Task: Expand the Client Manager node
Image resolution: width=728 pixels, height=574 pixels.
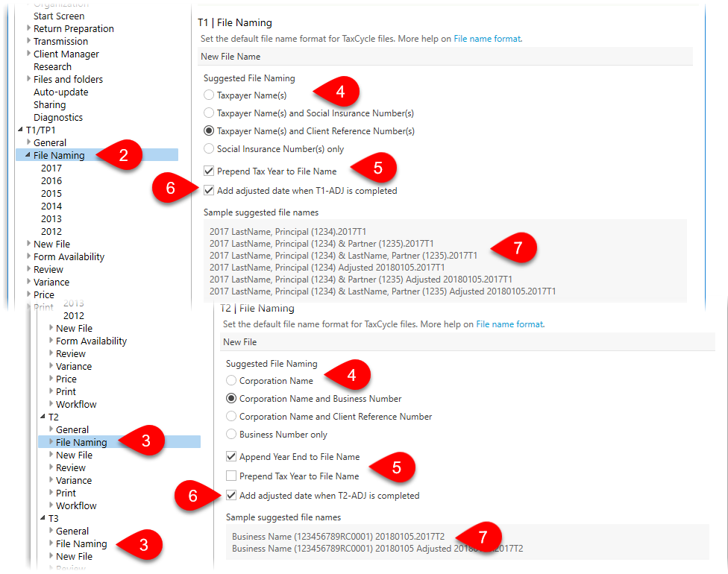Action: tap(29, 54)
